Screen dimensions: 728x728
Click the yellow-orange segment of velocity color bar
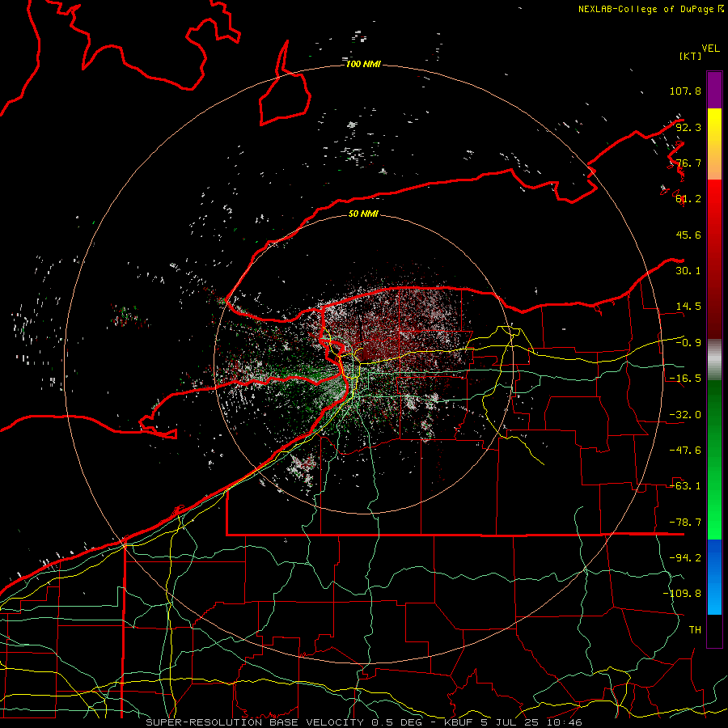point(714,144)
